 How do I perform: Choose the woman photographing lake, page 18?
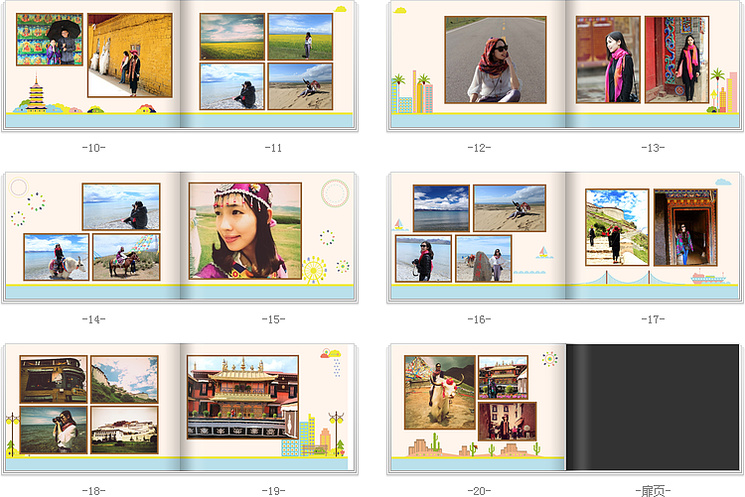point(53,430)
